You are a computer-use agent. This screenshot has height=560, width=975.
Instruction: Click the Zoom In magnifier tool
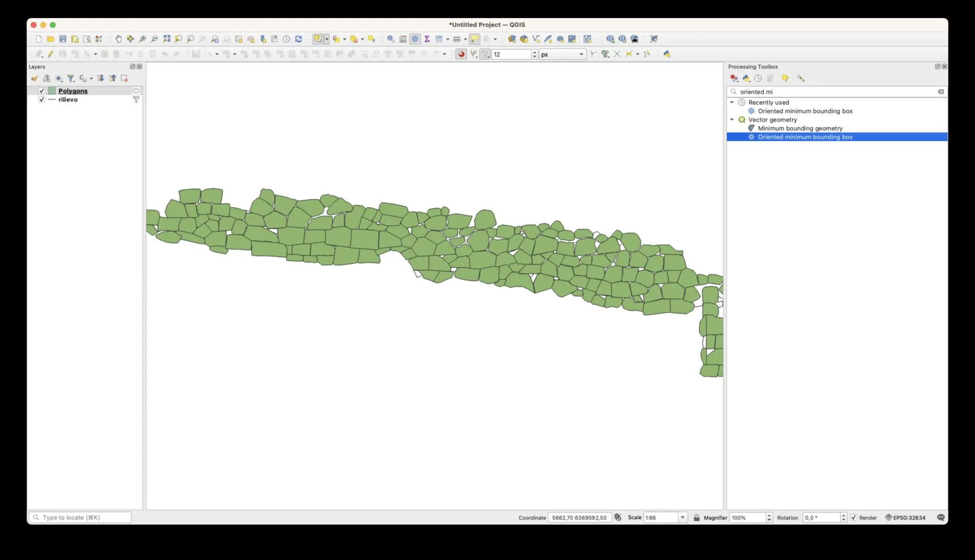tap(142, 39)
